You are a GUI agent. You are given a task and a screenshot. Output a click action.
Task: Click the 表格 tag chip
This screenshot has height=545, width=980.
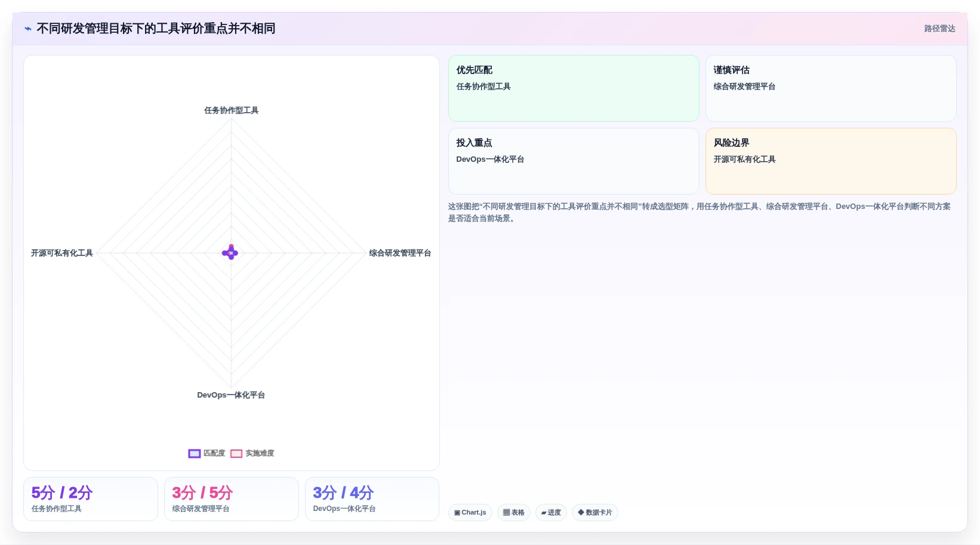pyautogui.click(x=514, y=513)
